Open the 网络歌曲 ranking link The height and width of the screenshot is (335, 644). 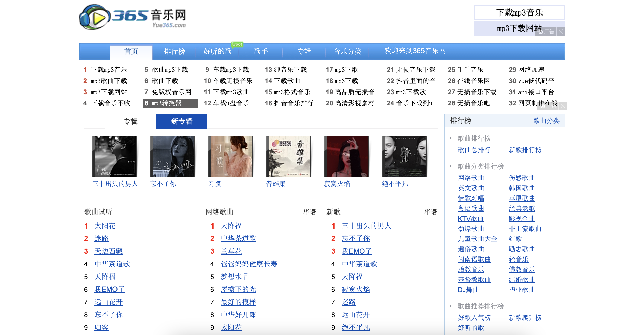[471, 178]
